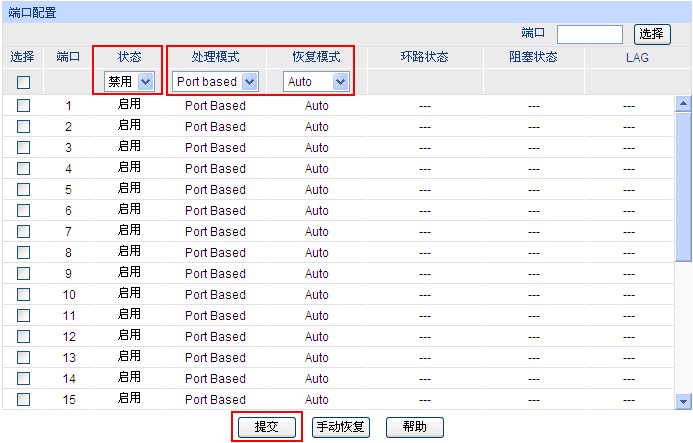Screen dimensions: 693x443
Task: Click the 处理模式 column header
Action: click(216, 57)
